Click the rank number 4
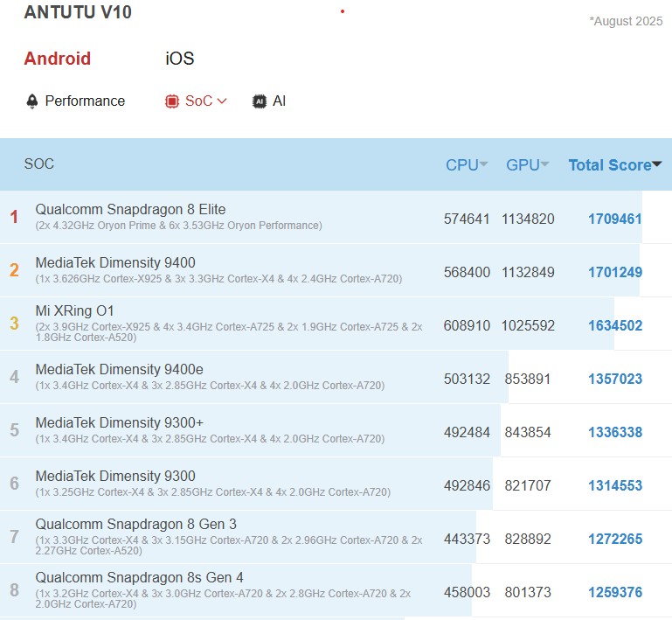Image resolution: width=672 pixels, height=620 pixels. (x=14, y=377)
